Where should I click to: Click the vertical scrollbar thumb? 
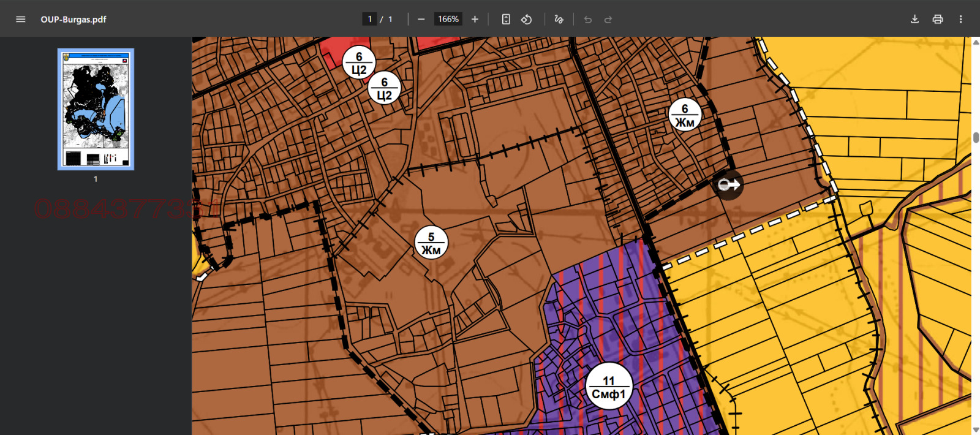tap(976, 137)
